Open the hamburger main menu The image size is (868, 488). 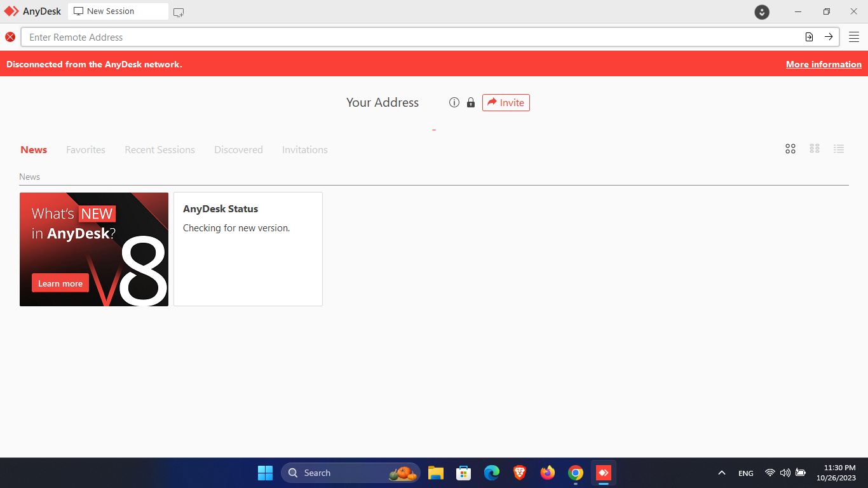(x=854, y=37)
